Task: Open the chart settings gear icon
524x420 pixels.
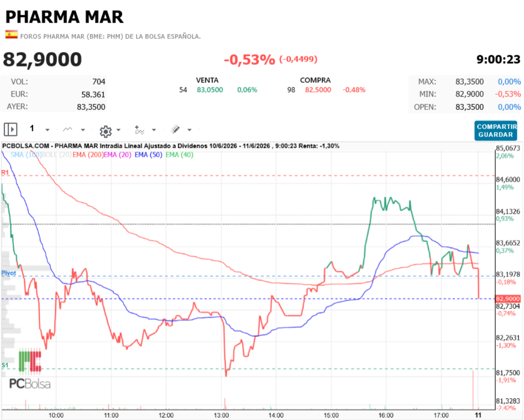Action: click(105, 131)
